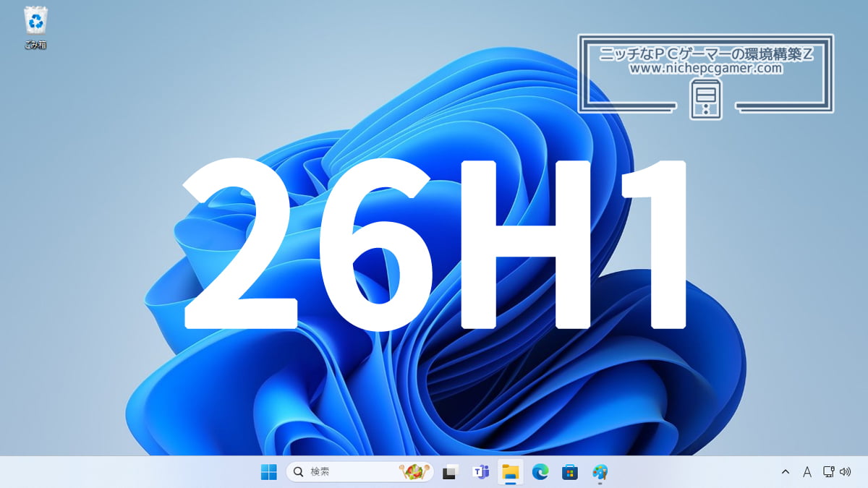
Task: Visit www.nichepcgamer.com watermark link
Action: pos(706,68)
